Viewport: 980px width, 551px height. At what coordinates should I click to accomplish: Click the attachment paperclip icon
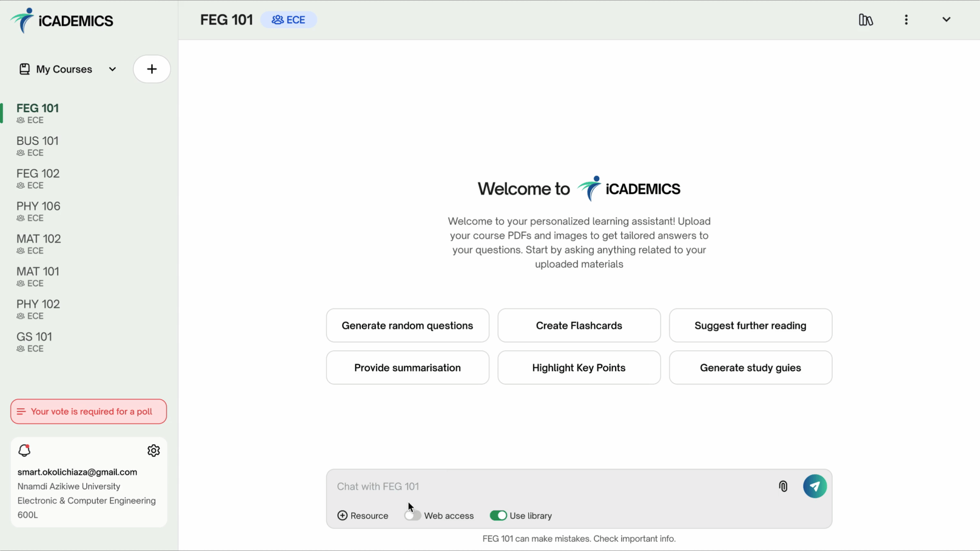pos(783,486)
